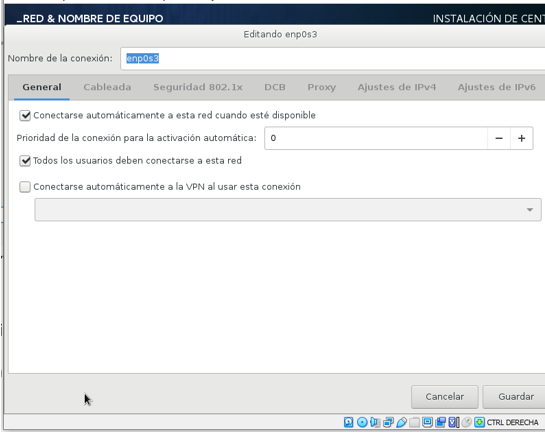Image resolution: width=545 pixels, height=438 pixels.
Task: Click the mouse integration status icon
Action: click(x=466, y=422)
